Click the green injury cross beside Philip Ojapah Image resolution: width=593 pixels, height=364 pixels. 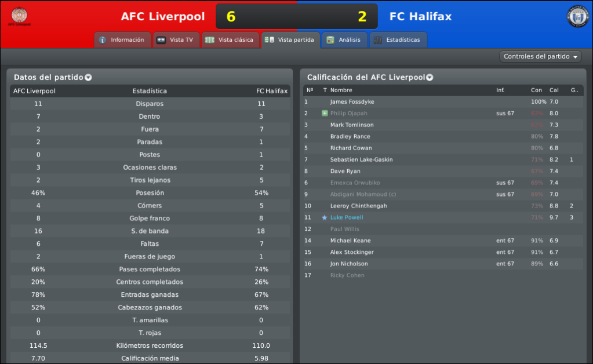tap(325, 114)
